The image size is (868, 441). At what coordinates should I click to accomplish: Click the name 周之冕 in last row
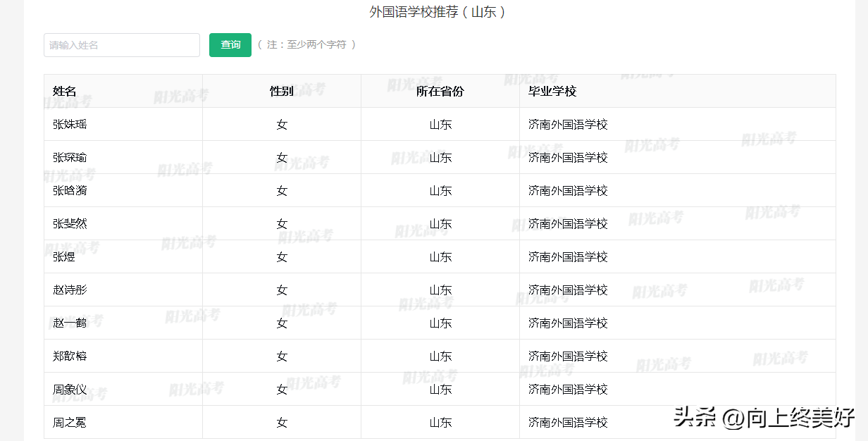click(x=70, y=423)
